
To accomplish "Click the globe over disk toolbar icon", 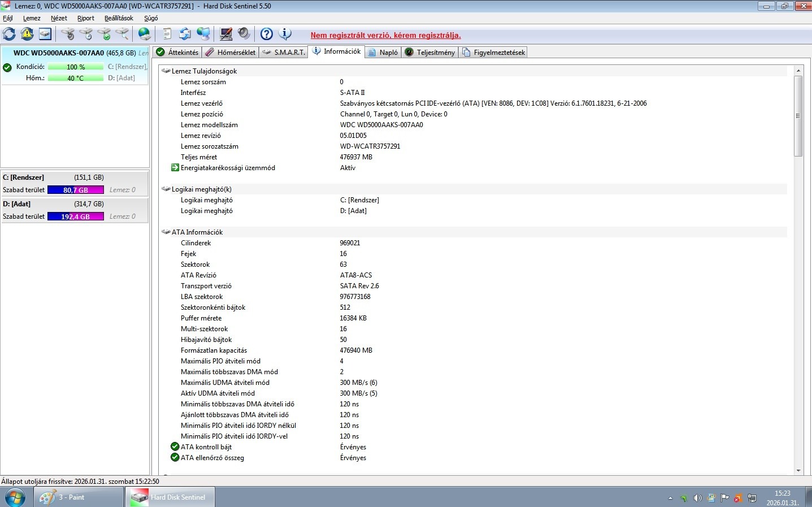I will (x=145, y=34).
